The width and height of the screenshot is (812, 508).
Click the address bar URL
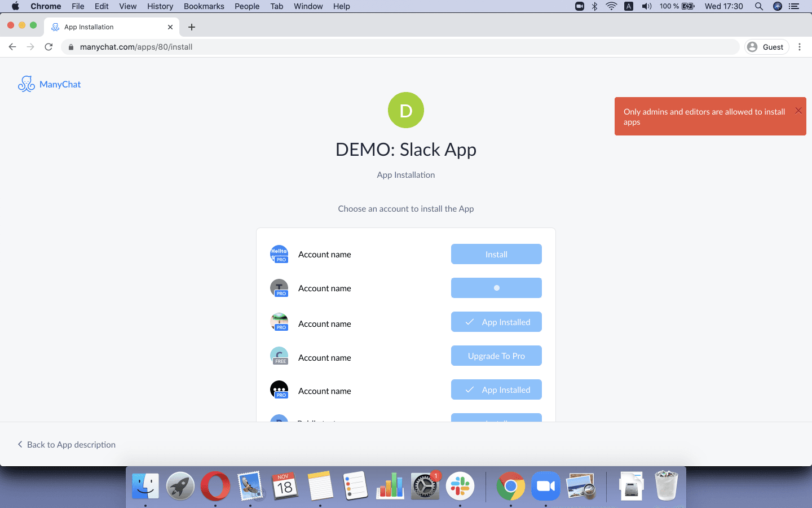click(x=136, y=47)
